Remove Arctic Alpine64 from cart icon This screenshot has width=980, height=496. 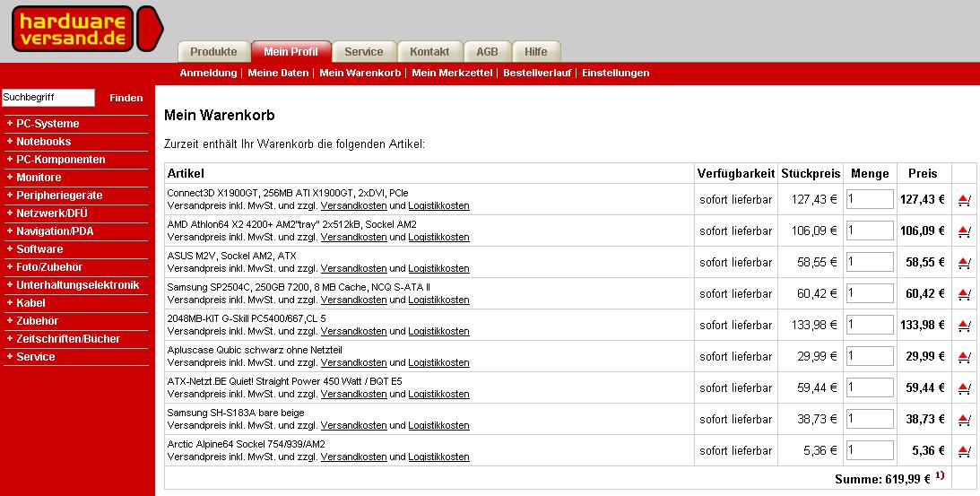tap(964, 451)
